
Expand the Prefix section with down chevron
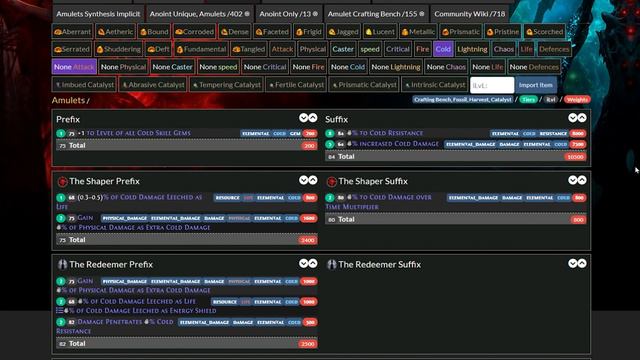303,118
